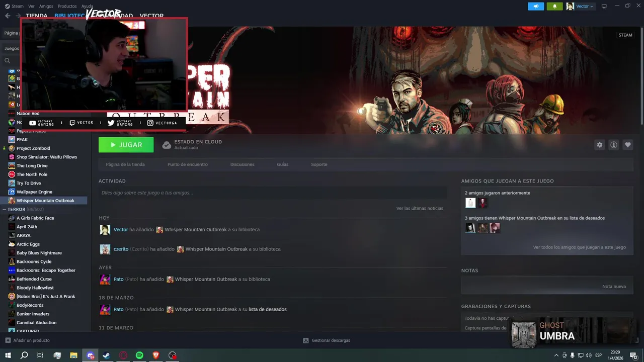Screen dimensions: 644x362
Task: Click the library search magnifier icon
Action: [7, 61]
